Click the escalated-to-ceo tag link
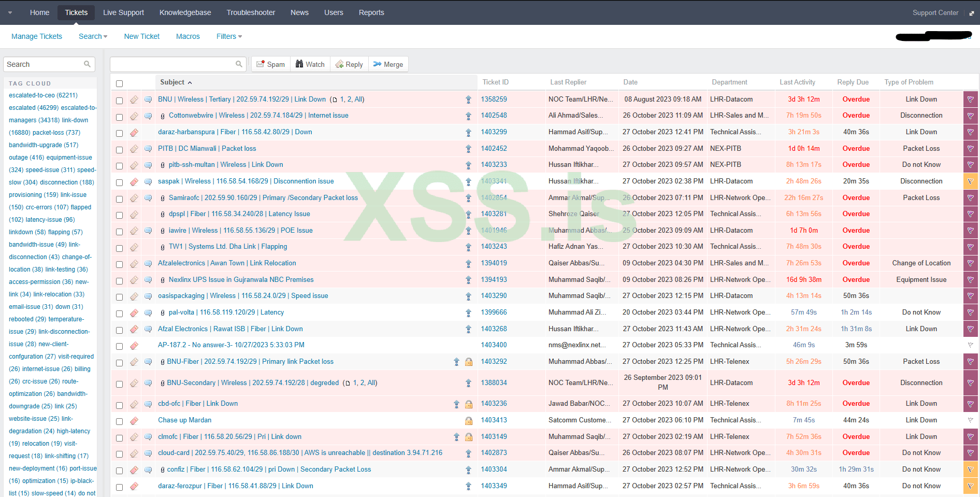980x497 pixels. tap(43, 95)
